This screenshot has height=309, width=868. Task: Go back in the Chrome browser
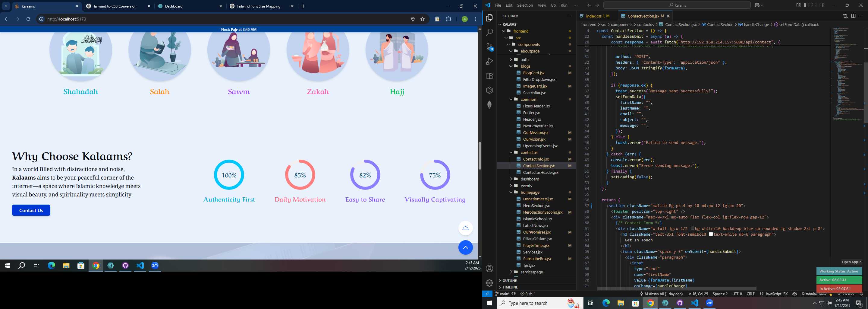click(x=6, y=19)
